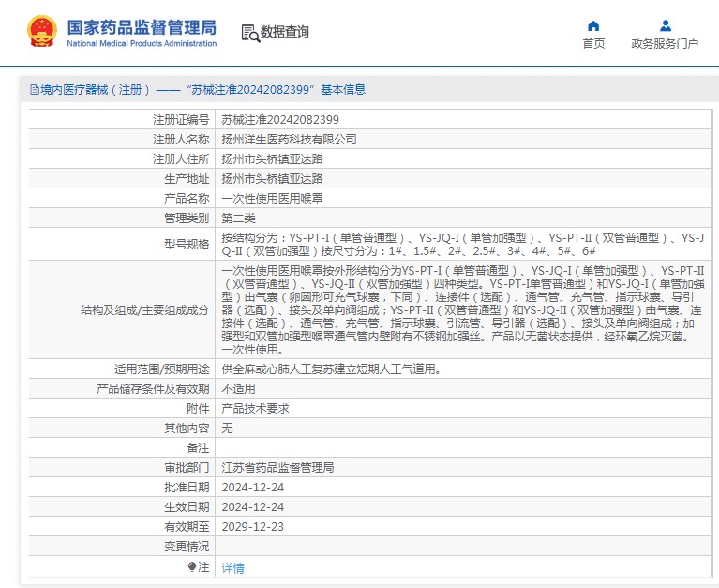Click the document icon before 境内医疗器械

click(x=35, y=90)
